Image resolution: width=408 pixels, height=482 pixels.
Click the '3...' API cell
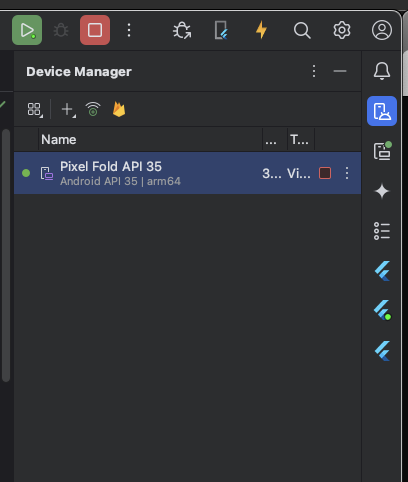pos(272,173)
